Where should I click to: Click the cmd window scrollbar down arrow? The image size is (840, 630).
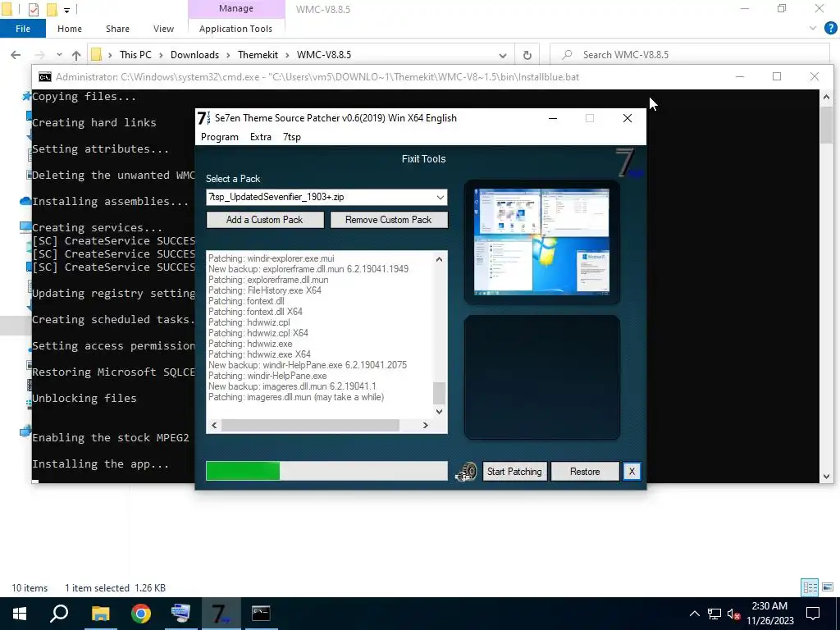coord(826,477)
